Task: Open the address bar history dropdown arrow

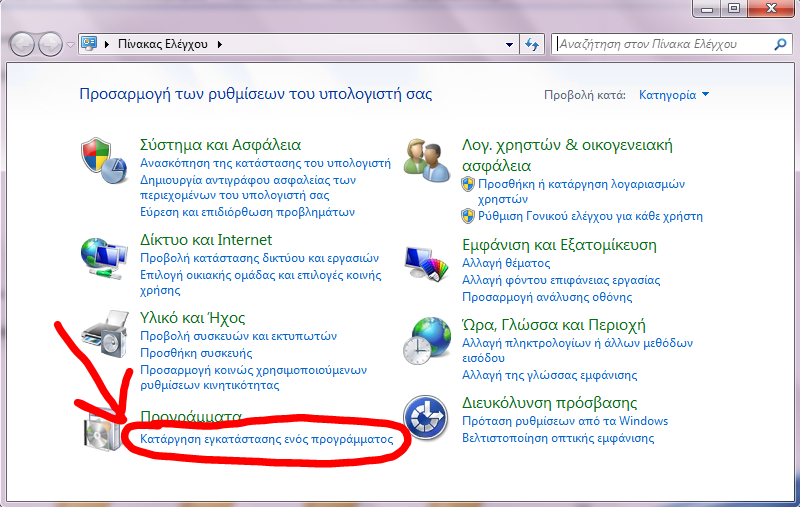Action: coord(507,45)
